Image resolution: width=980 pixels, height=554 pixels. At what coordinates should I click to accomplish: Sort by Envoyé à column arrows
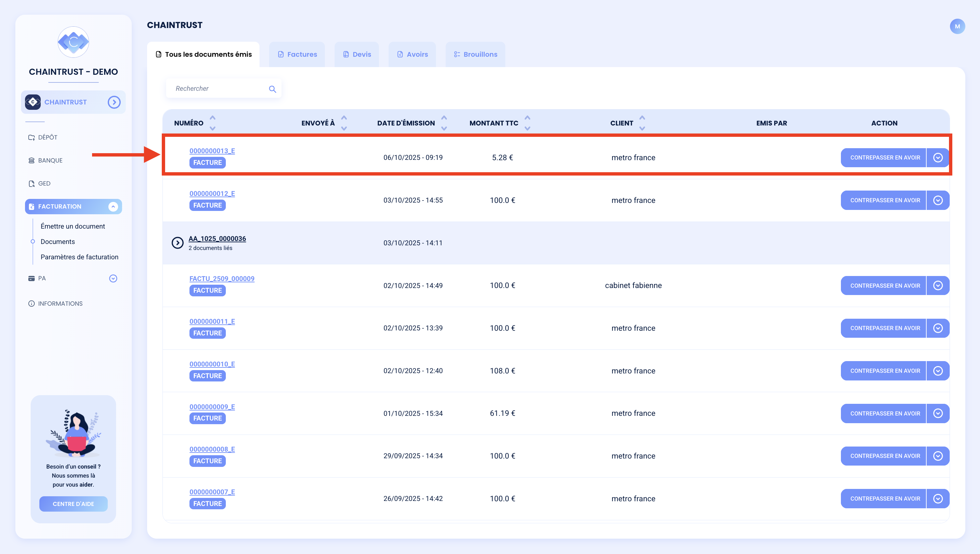(344, 123)
